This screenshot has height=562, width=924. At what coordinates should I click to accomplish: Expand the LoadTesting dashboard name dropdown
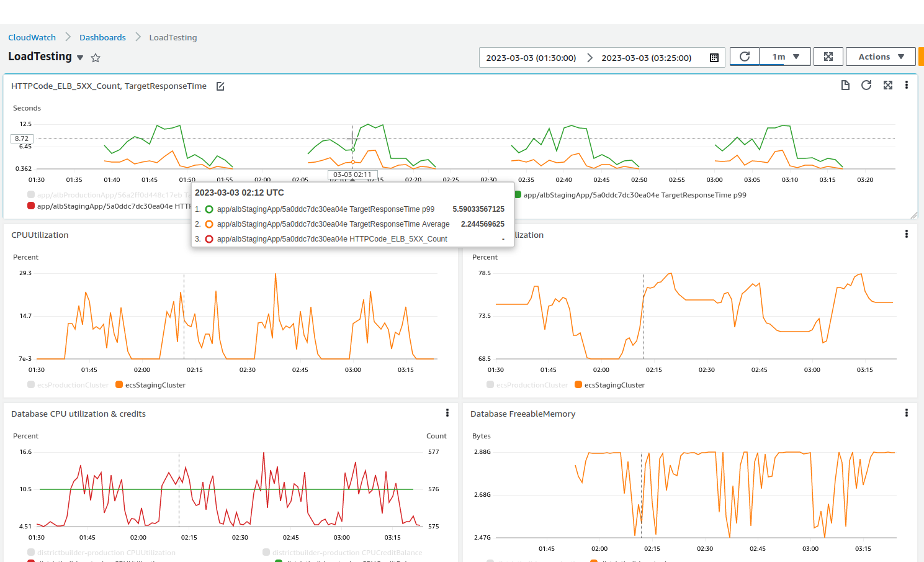pyautogui.click(x=79, y=57)
